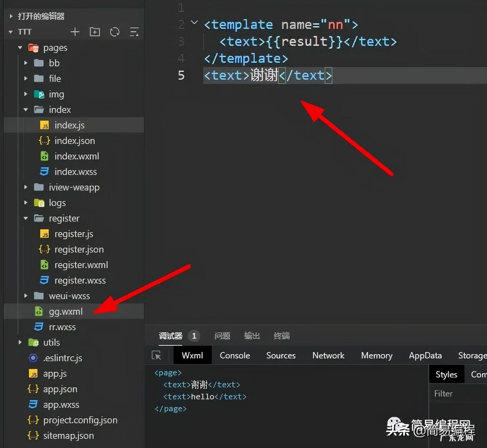Click the new file plus icon
487x448 pixels.
click(75, 32)
